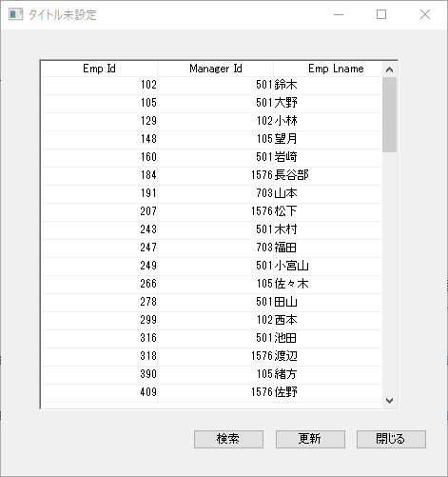Viewport: 448px width, 477px height.
Task: Click Manager Id 105 in 望月 row
Action: coord(216,139)
